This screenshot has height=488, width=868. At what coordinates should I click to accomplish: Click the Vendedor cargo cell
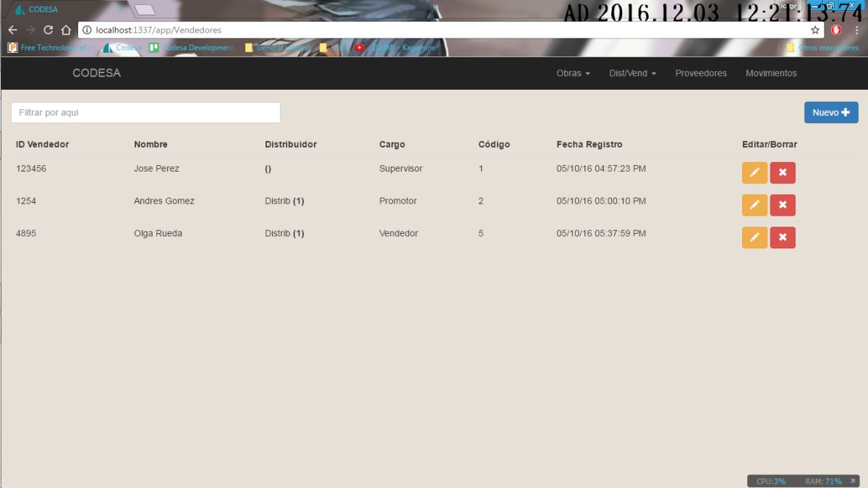coord(399,233)
